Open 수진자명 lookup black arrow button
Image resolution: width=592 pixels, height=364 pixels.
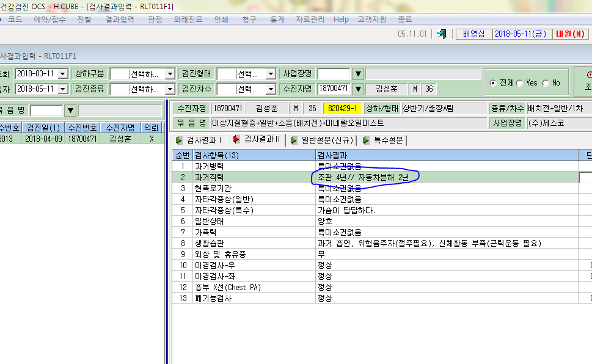coord(358,89)
